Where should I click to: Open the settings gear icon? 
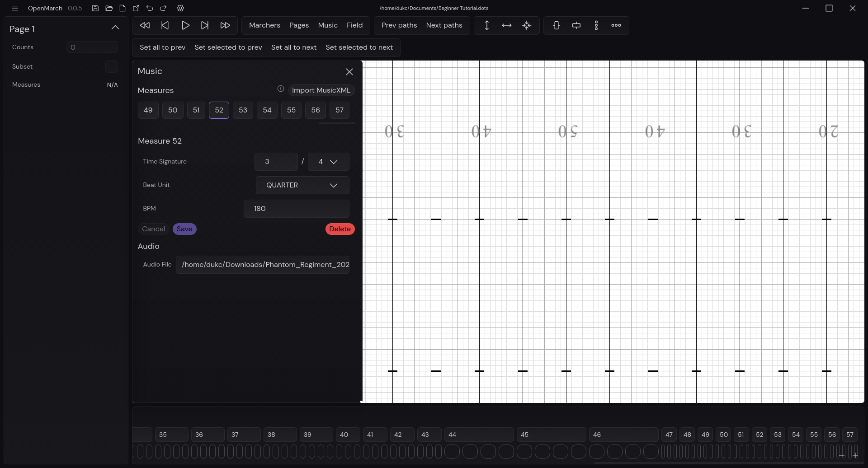[180, 8]
